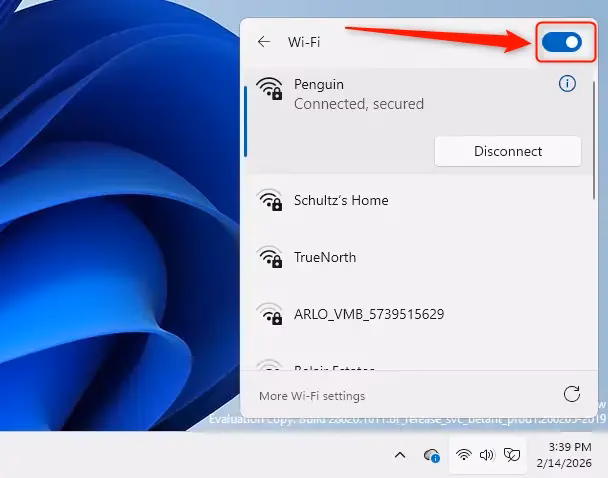
Task: Disconnect from the Penguin network
Action: point(507,151)
